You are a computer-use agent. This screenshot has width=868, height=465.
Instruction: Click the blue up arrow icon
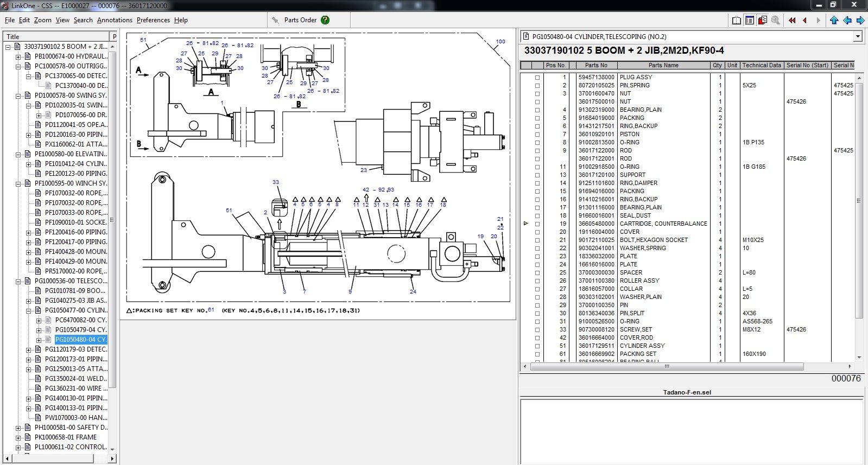(x=834, y=21)
